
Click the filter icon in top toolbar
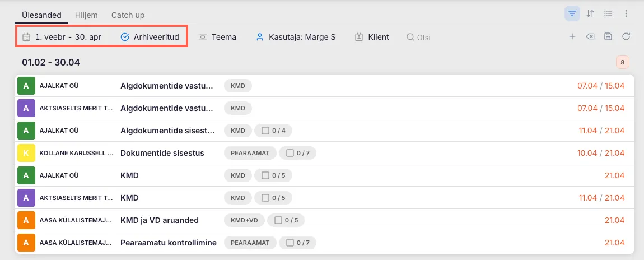(x=572, y=14)
